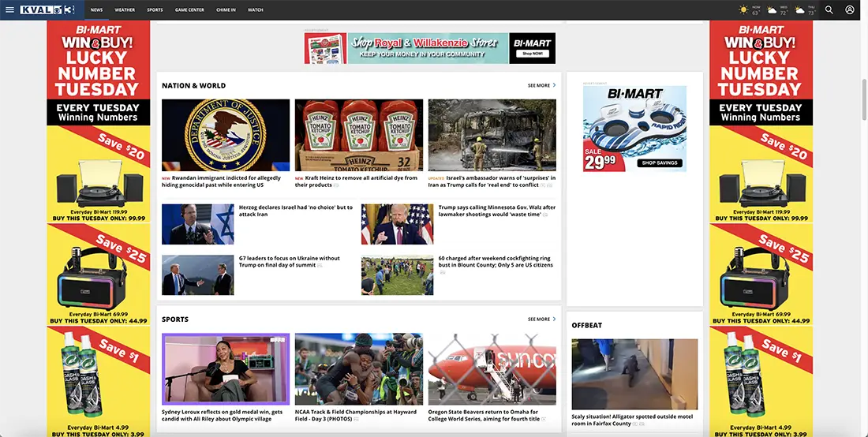868x437 pixels.
Task: Click See More in Nation & World
Action: [539, 86]
